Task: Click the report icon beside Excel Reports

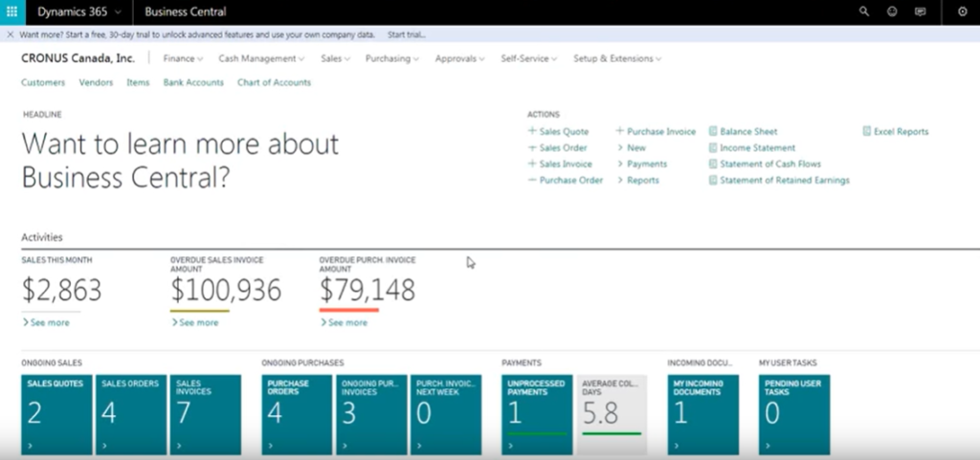Action: (x=866, y=132)
